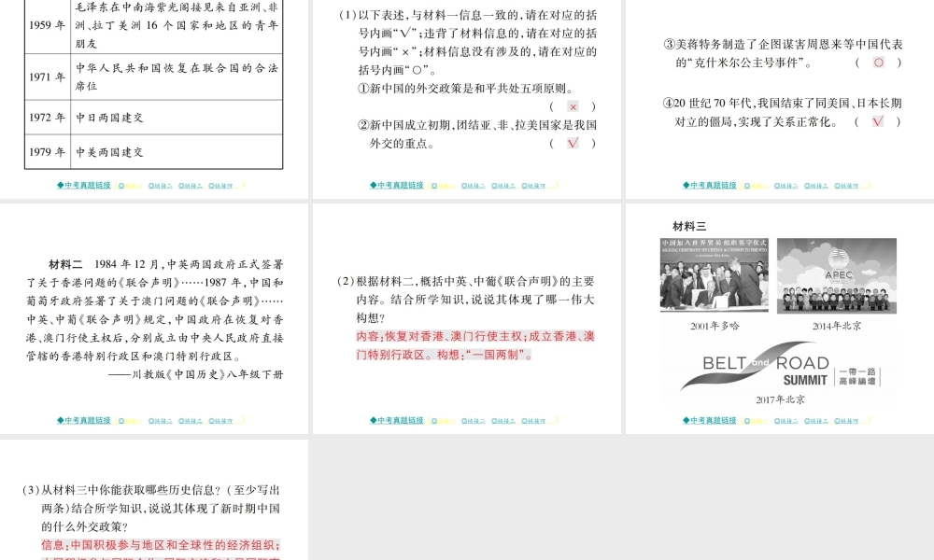934x560 pixels.
Task: Click the ○ answer mark for statement ③
Action: click(878, 63)
